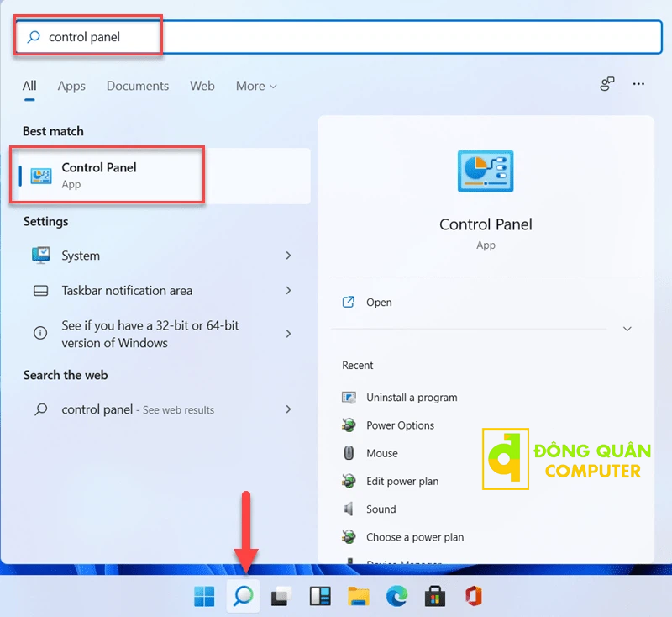This screenshot has width=672, height=617.
Task: Launch Microsoft Edge from taskbar
Action: click(x=396, y=596)
